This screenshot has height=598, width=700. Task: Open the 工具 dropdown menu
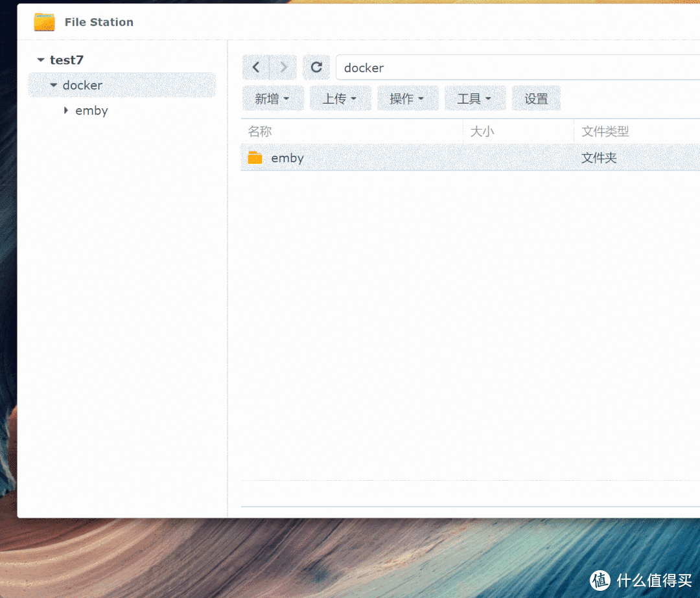tap(475, 98)
